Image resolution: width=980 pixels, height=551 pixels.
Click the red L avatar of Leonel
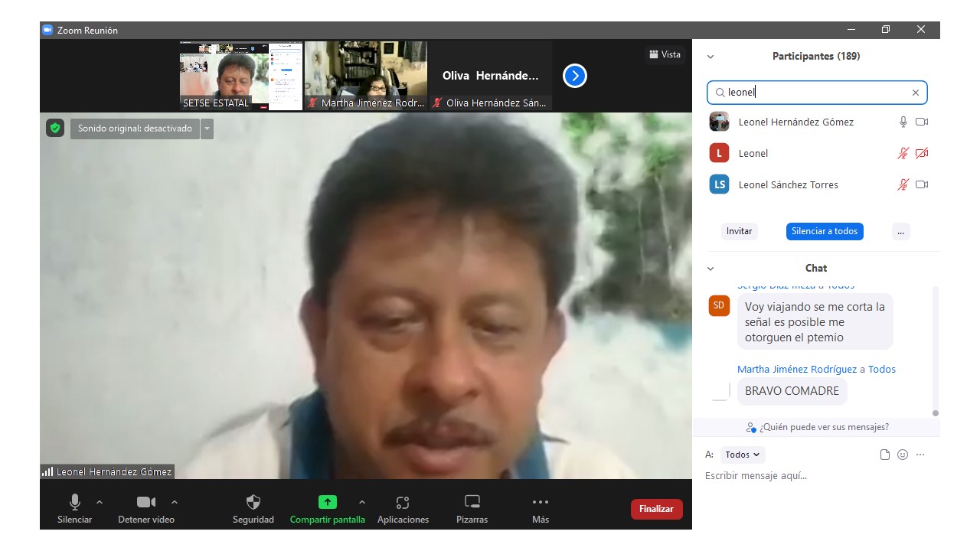719,153
